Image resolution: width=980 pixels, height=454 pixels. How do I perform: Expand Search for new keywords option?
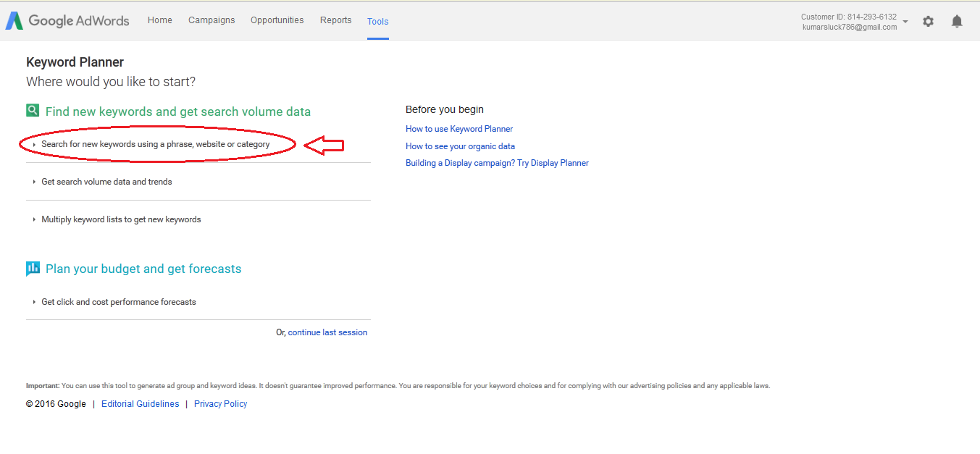click(155, 144)
